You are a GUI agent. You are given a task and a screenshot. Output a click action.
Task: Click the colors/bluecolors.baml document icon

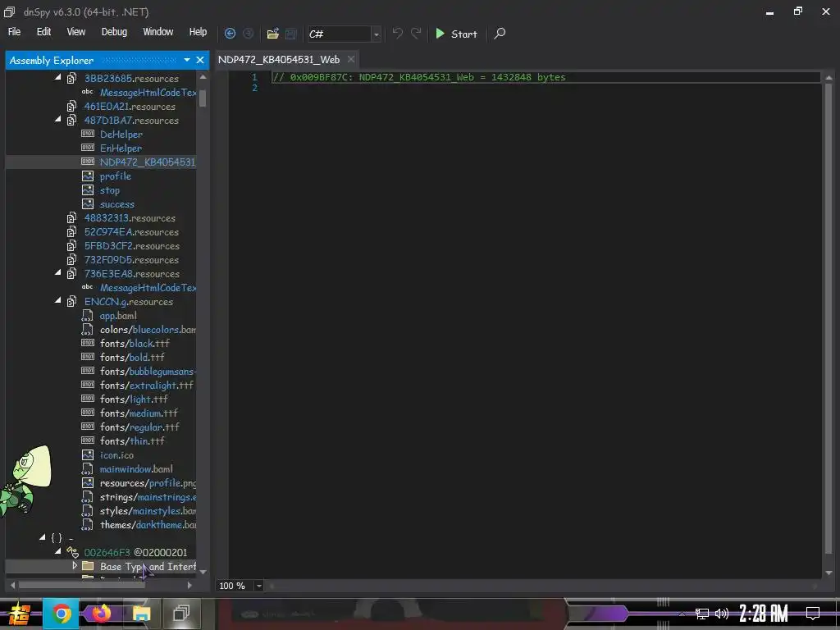click(x=87, y=329)
